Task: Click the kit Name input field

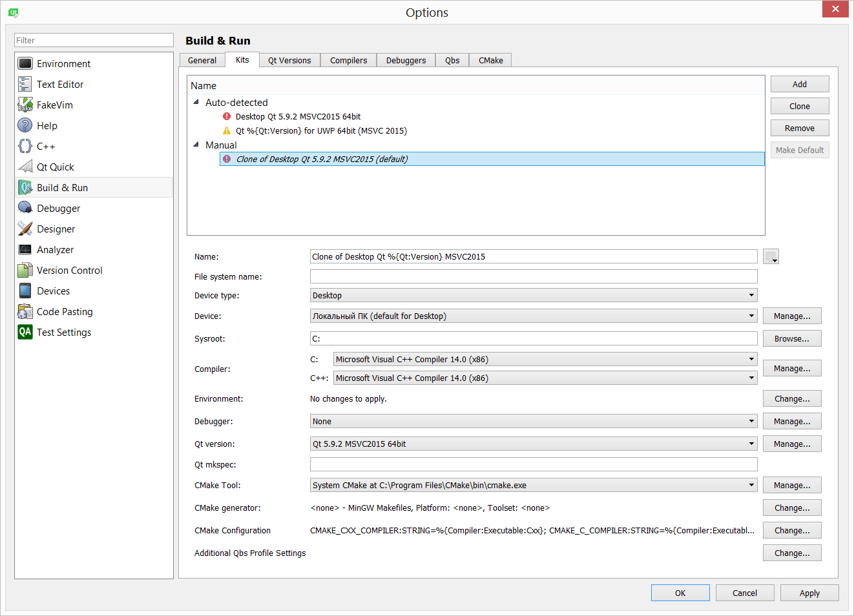Action: pyautogui.click(x=534, y=256)
